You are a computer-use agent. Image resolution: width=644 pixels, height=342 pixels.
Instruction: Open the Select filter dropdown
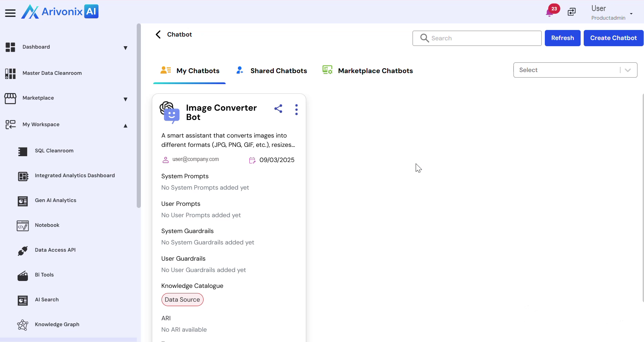click(x=575, y=70)
